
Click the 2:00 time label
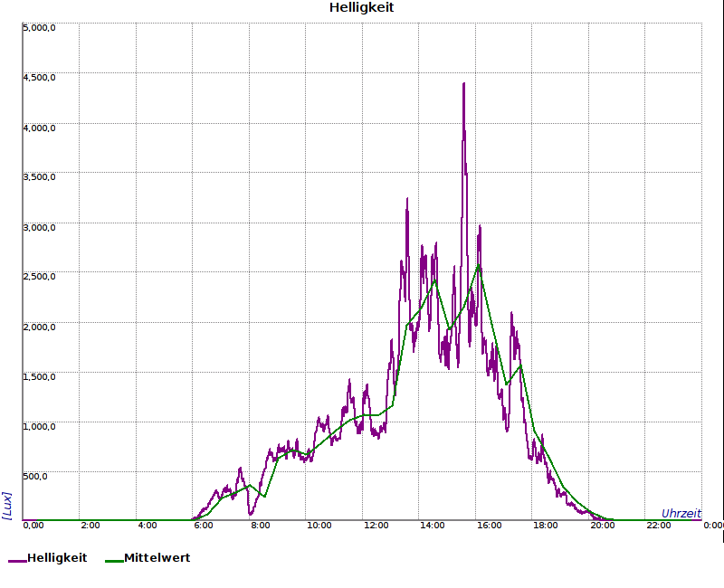click(90, 526)
